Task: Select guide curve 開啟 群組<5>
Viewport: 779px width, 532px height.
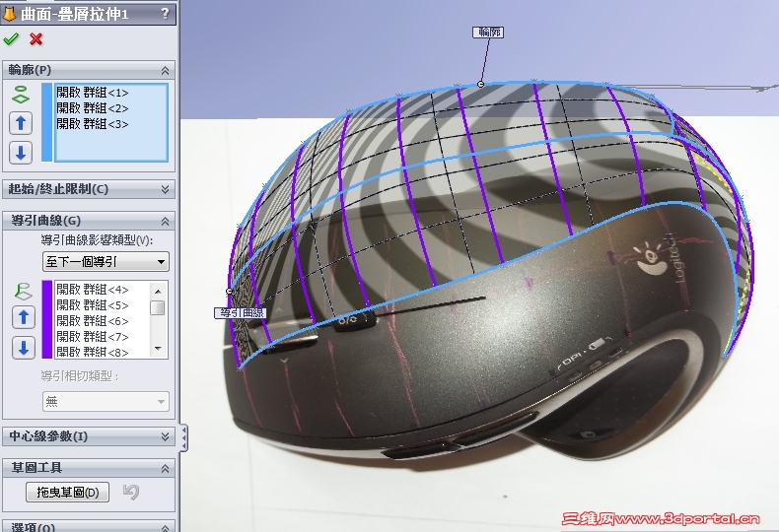Action: [x=93, y=305]
